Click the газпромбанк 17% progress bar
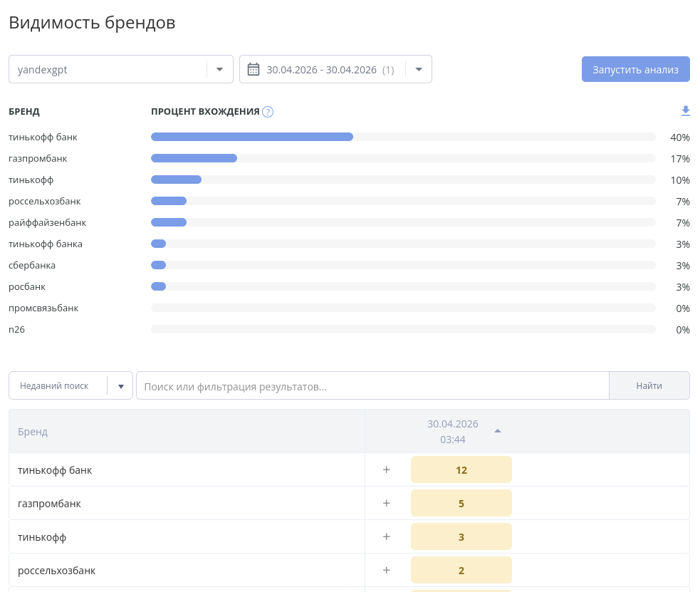Screen dimensions: 700x592 403,158
